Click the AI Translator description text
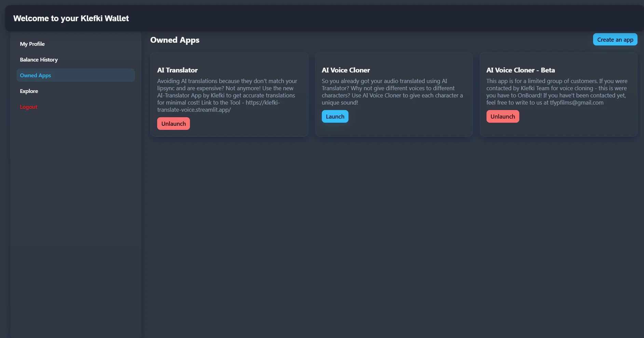The height and width of the screenshot is (338, 644). (227, 95)
